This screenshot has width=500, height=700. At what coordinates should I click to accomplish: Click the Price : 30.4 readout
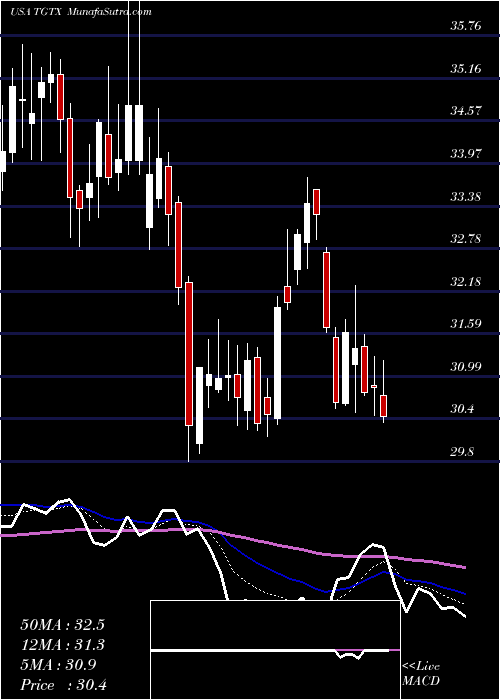click(x=63, y=685)
